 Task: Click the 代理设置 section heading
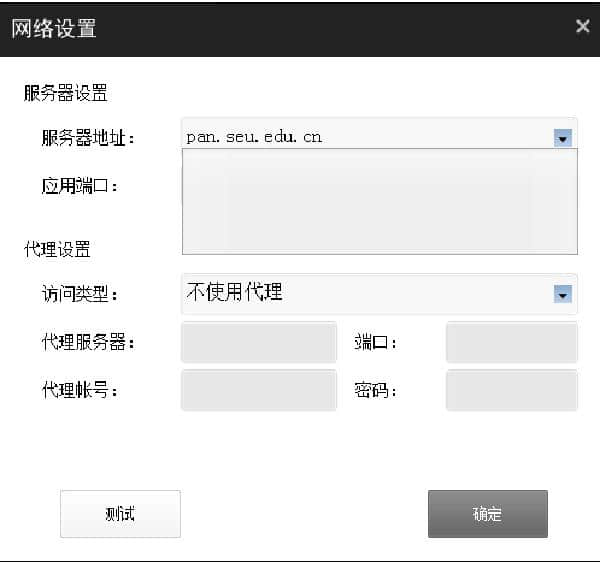coord(57,249)
